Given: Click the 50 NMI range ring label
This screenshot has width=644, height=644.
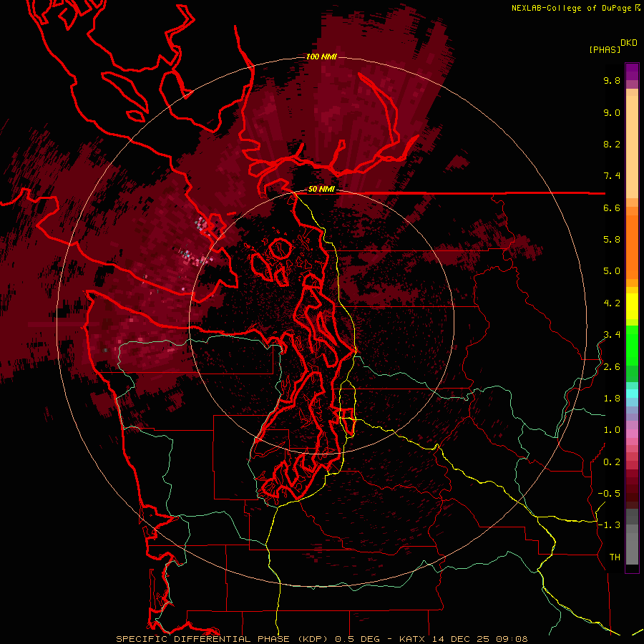Looking at the screenshot, I should (321, 190).
